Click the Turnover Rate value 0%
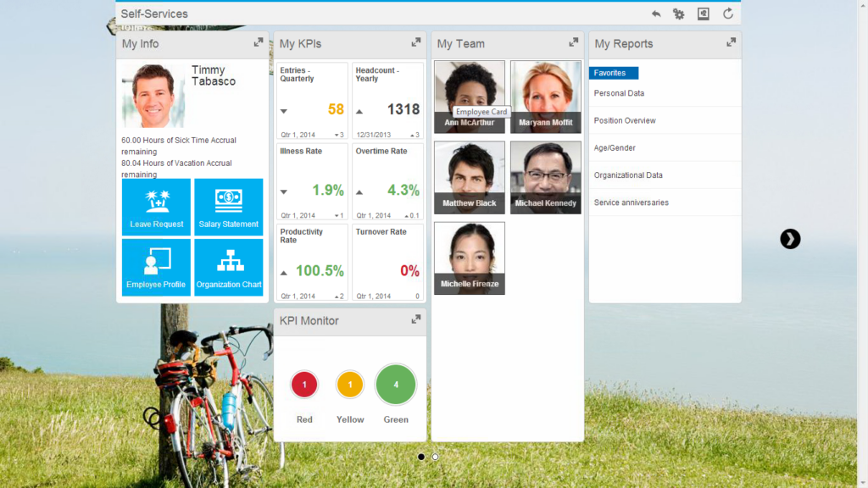This screenshot has height=488, width=868. tap(409, 270)
